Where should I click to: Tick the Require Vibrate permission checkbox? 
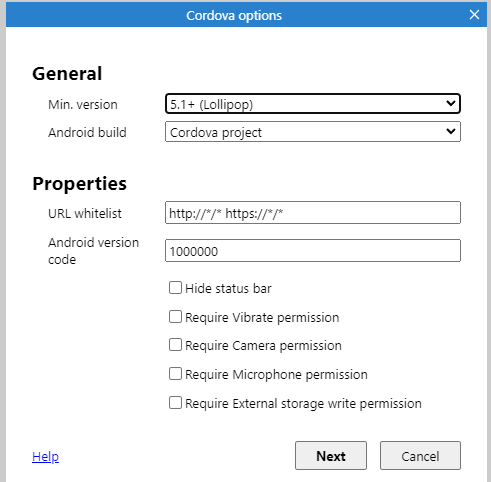[x=175, y=317]
